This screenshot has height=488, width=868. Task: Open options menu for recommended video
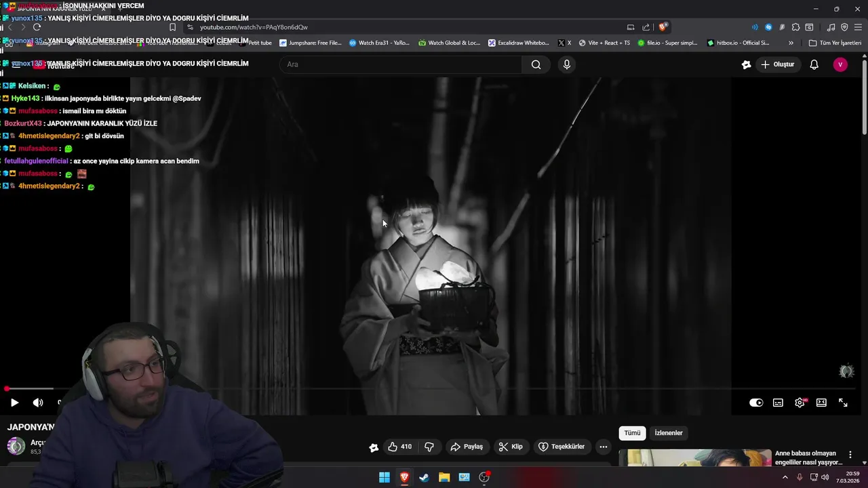coord(850,455)
